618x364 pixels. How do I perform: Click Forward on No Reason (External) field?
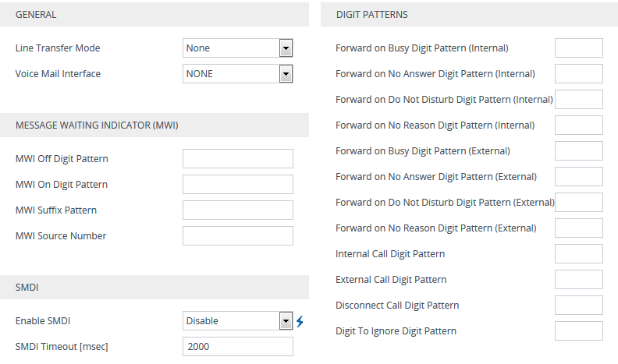pos(578,228)
